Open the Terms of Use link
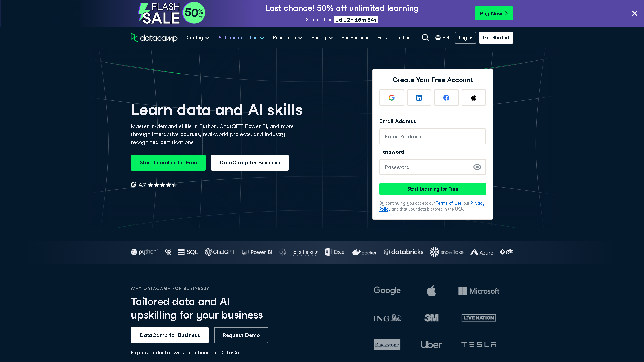644x362 pixels. pyautogui.click(x=449, y=203)
